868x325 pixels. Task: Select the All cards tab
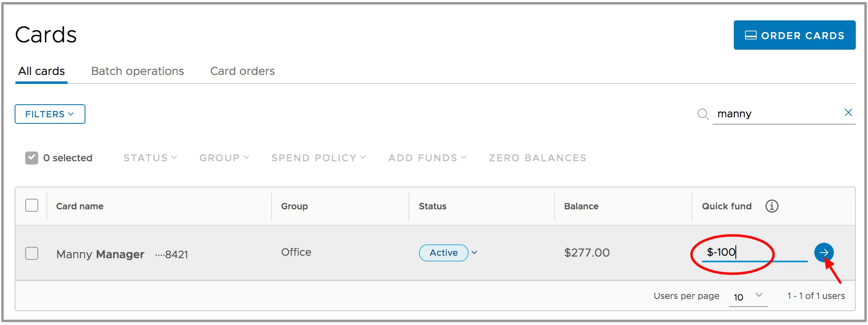41,71
